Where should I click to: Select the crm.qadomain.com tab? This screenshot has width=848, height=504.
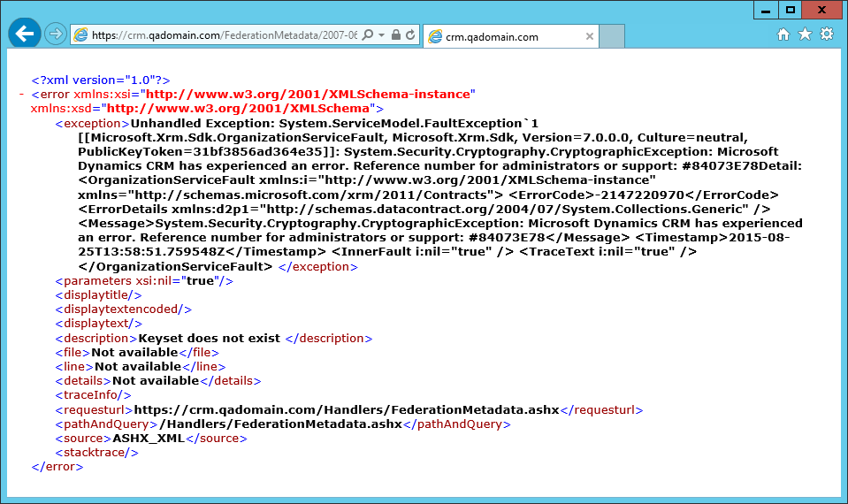(x=500, y=37)
